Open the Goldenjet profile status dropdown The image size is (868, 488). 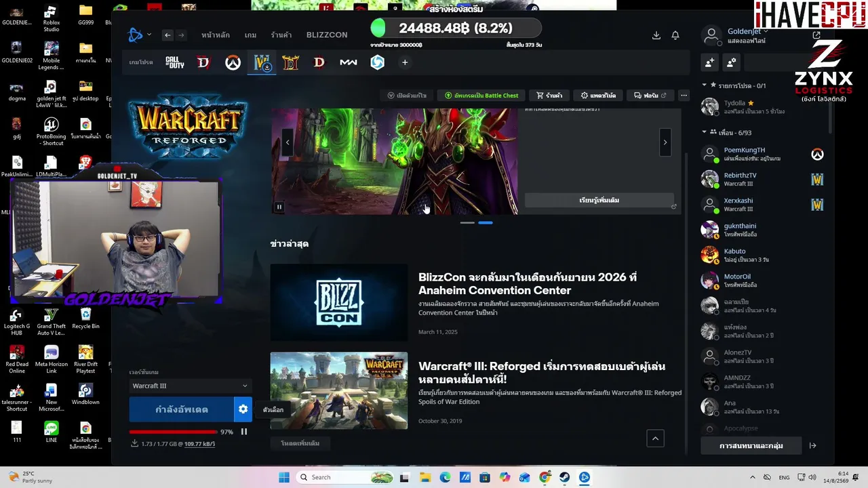click(747, 31)
